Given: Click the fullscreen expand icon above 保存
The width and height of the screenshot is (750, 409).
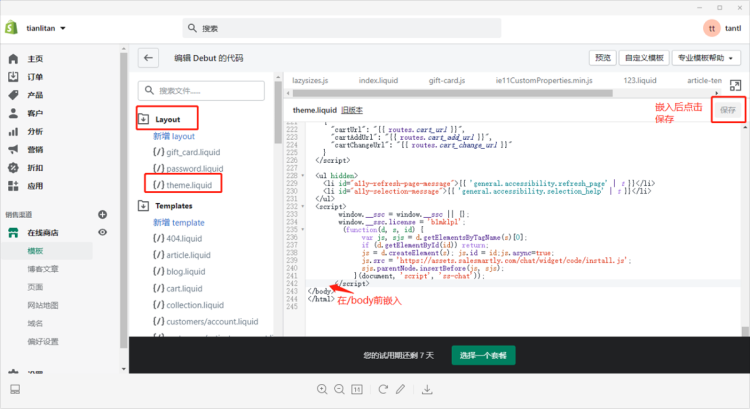Looking at the screenshot, I should [x=735, y=86].
